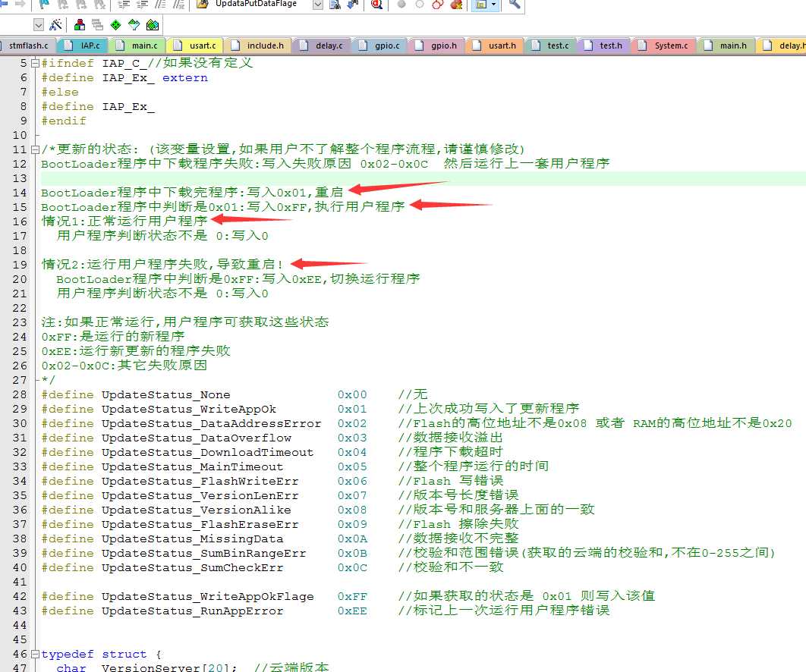Screen dimensions: 806x672
Task: Kill all breakpoints
Action: [x=456, y=5]
